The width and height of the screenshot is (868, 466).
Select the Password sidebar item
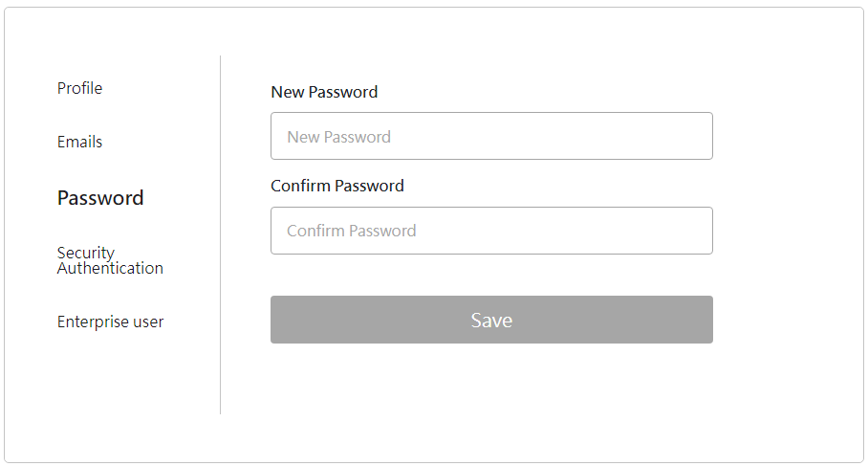pyautogui.click(x=100, y=198)
